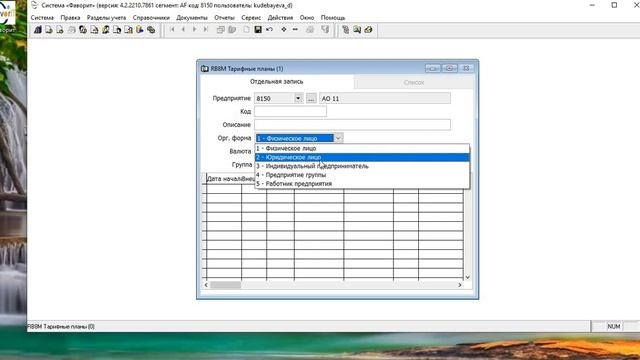
Task: Open the Документы menu
Action: pyautogui.click(x=192, y=18)
